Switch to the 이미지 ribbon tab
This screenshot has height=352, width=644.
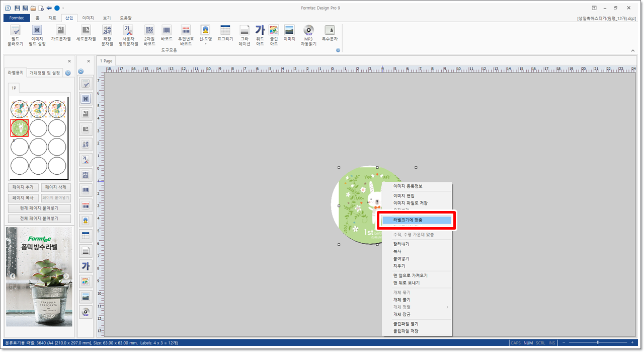pos(88,18)
